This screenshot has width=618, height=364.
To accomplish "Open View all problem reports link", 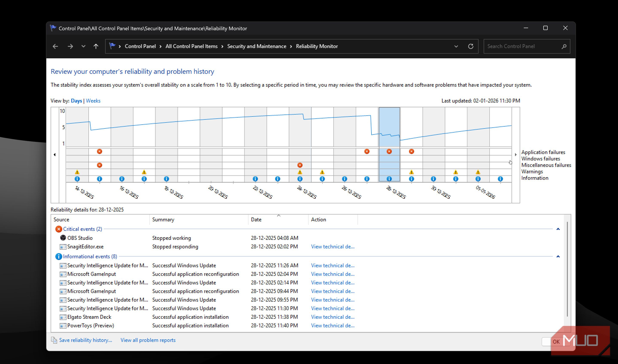I will point(148,340).
